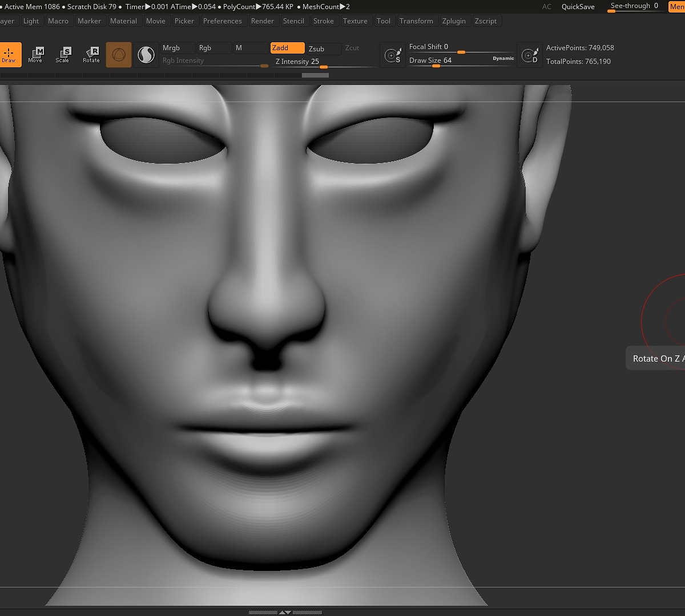Screen dimensions: 685x616
Task: Turn on Rgb mode
Action: pyautogui.click(x=214, y=48)
